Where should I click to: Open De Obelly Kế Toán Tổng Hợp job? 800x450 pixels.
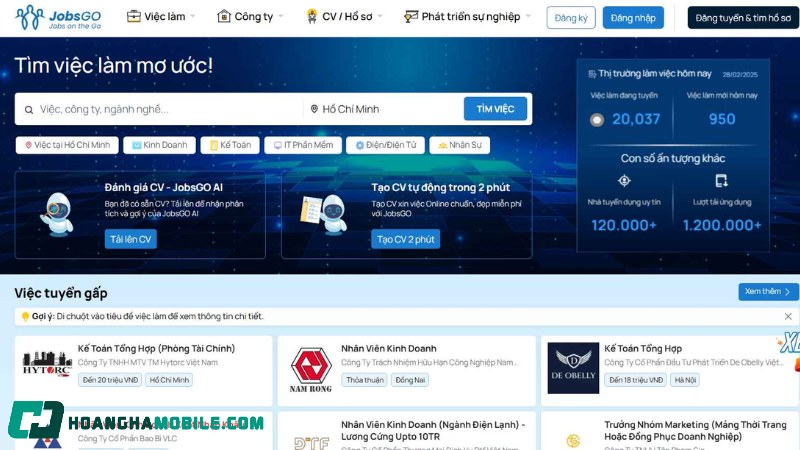643,348
